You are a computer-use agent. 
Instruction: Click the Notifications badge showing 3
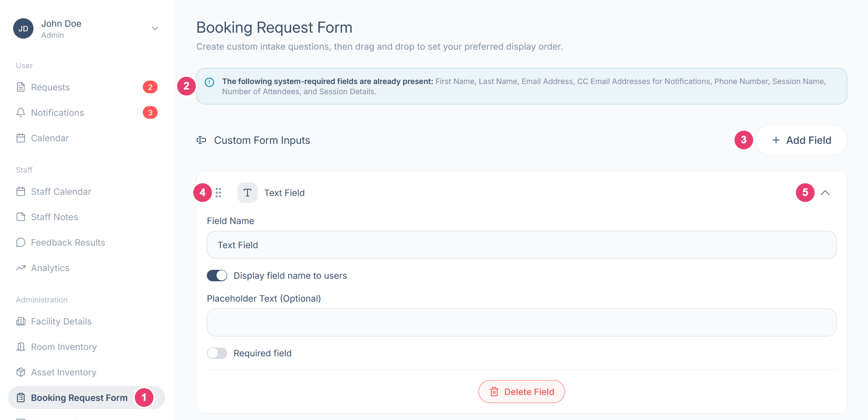point(150,112)
